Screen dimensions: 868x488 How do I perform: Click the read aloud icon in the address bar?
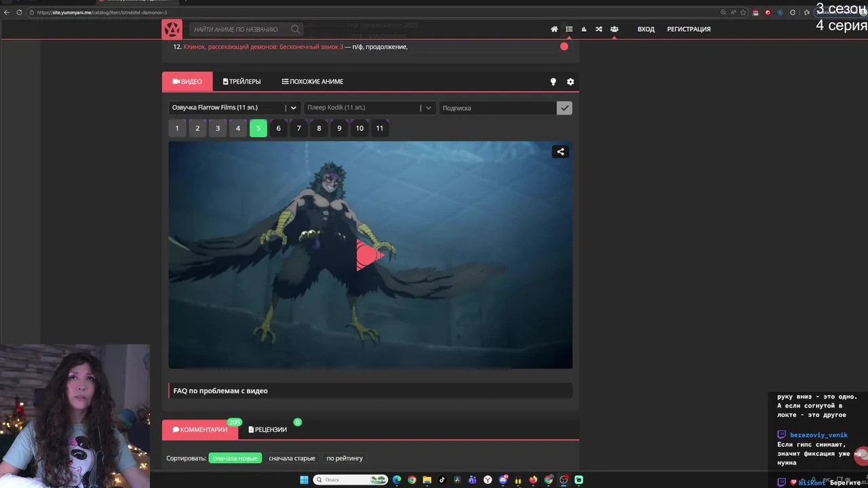pos(733,12)
